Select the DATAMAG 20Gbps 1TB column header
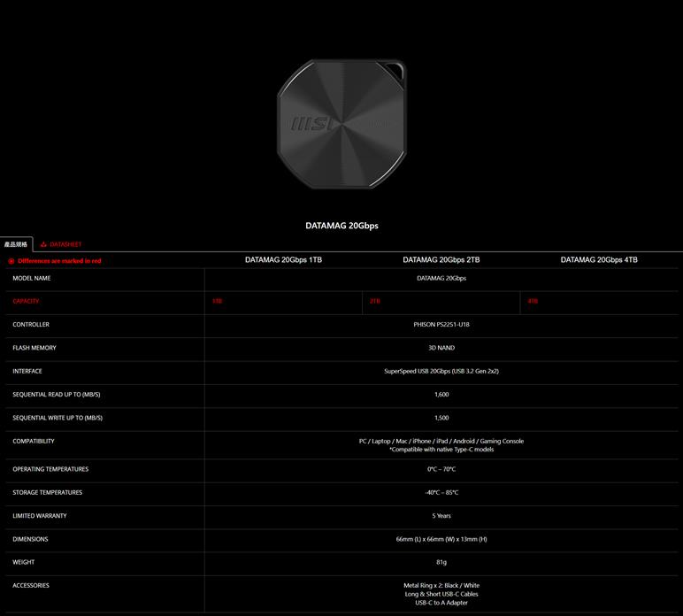Screen dimensions: 683x616 (x=283, y=260)
